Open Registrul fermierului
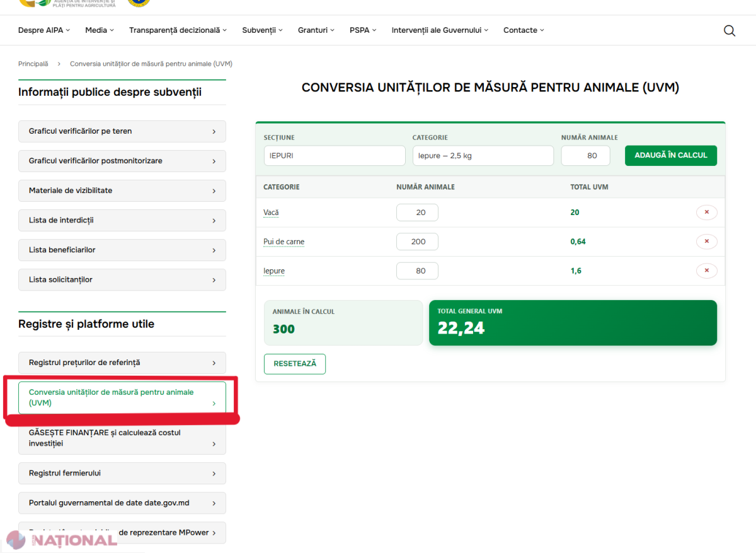Viewport: 756px width, 553px height. click(x=122, y=473)
